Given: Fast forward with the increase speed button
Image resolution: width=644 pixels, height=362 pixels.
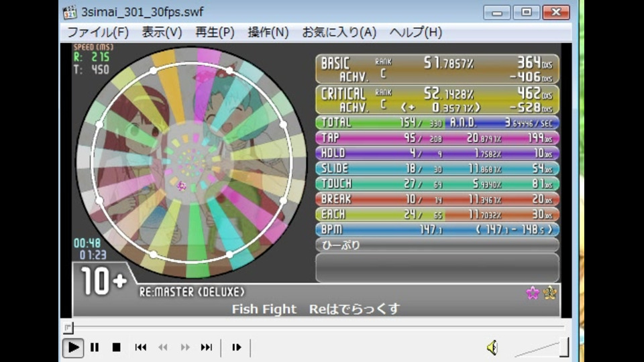Looking at the screenshot, I should 185,348.
